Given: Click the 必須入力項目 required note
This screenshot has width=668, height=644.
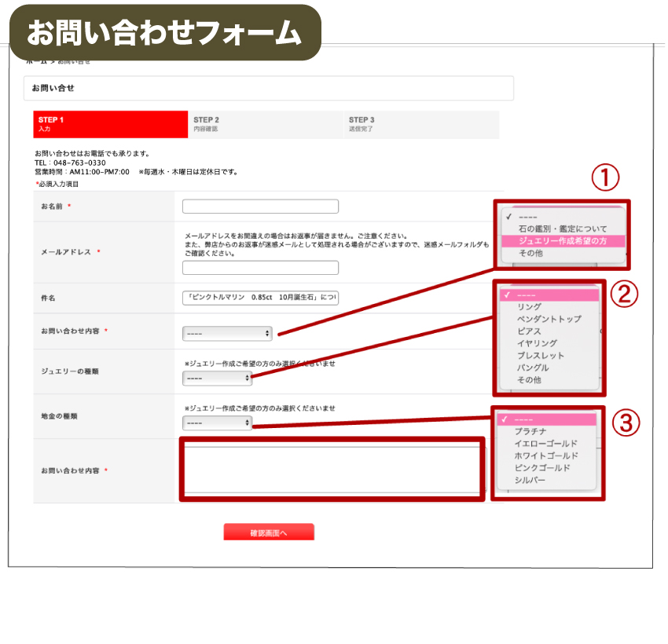Looking at the screenshot, I should coord(57,184).
